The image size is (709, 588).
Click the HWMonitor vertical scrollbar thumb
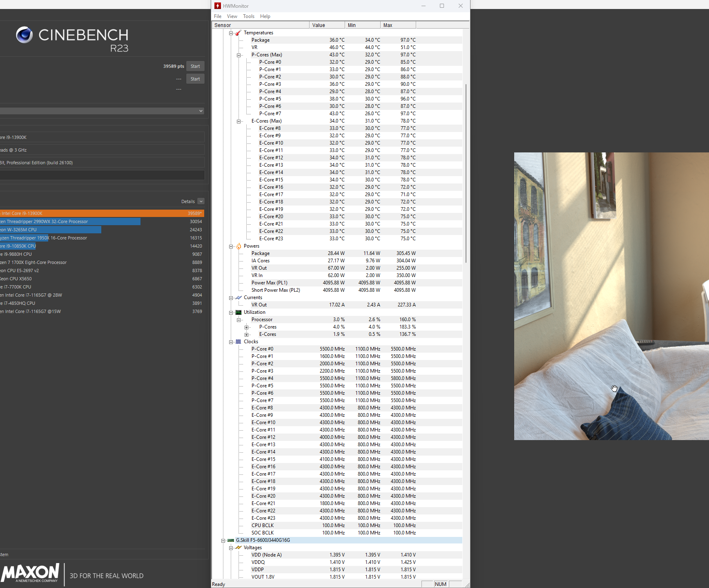coord(466,173)
